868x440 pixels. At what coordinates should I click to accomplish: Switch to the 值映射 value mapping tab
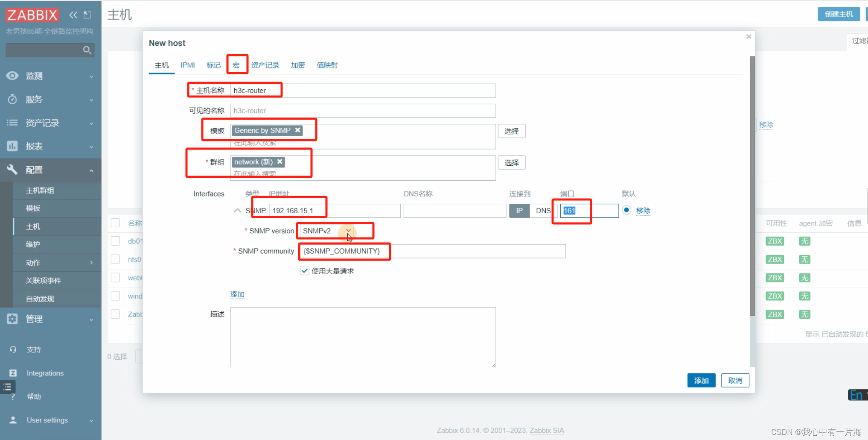[327, 65]
